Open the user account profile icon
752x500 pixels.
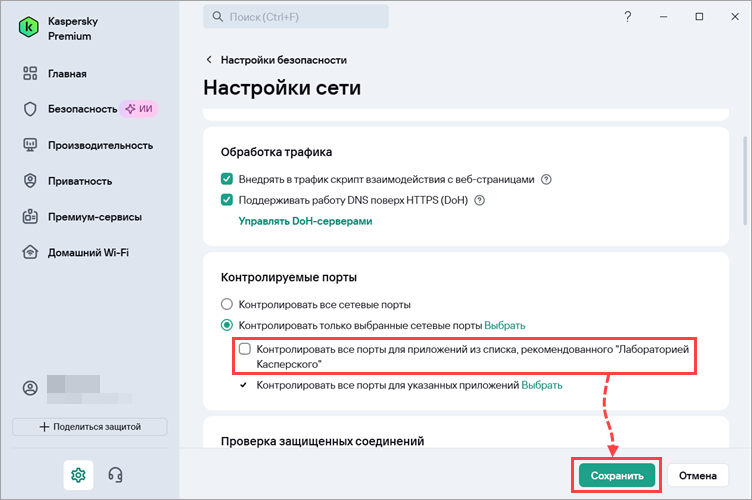point(30,388)
